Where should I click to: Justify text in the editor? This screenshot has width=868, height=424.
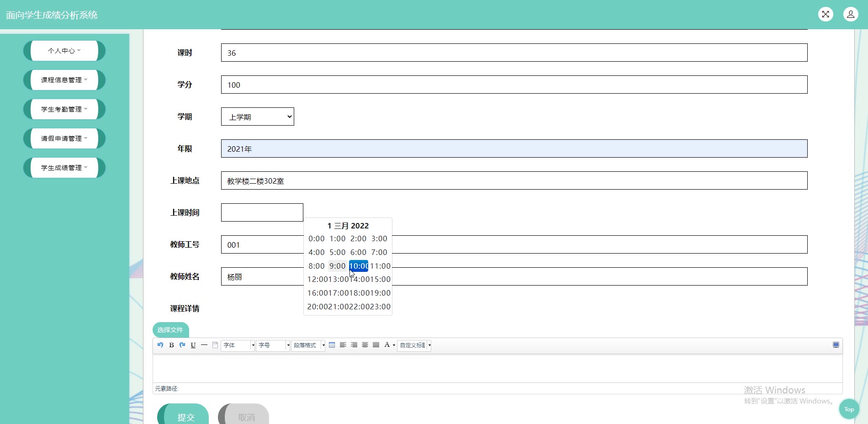coord(376,345)
